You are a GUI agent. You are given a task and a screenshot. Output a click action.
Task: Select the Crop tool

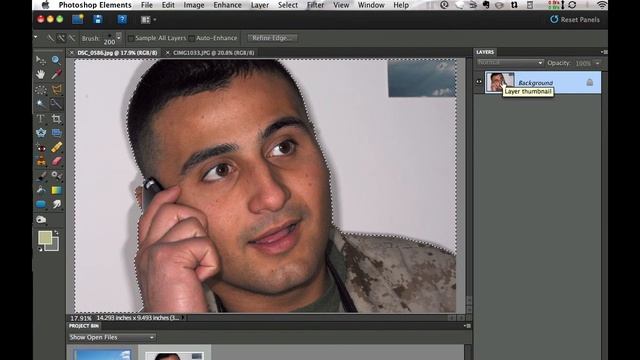[x=56, y=119]
